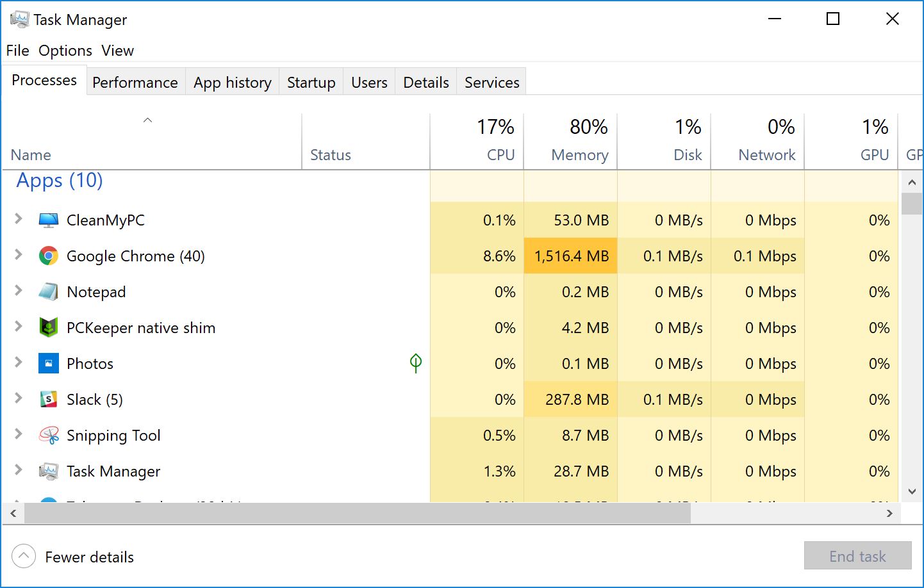Screen dimensions: 924x588
Task: Expand the Notepad process group
Action: (19, 291)
